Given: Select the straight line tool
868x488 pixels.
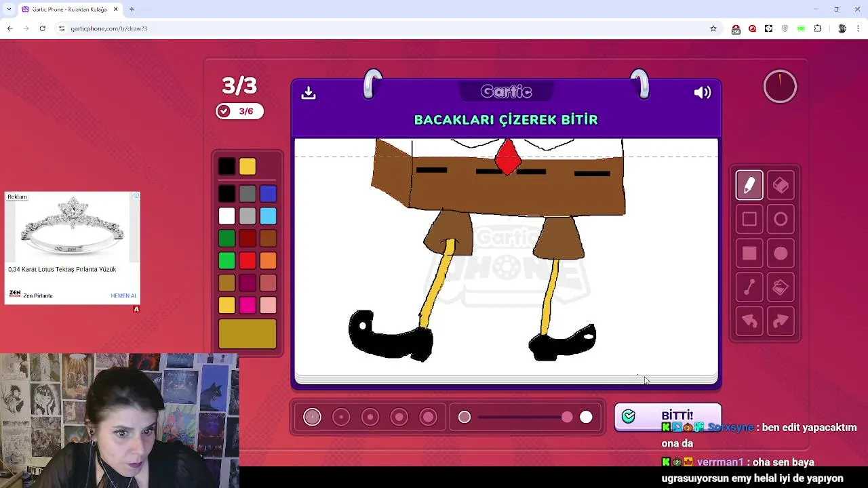Looking at the screenshot, I should click(749, 287).
